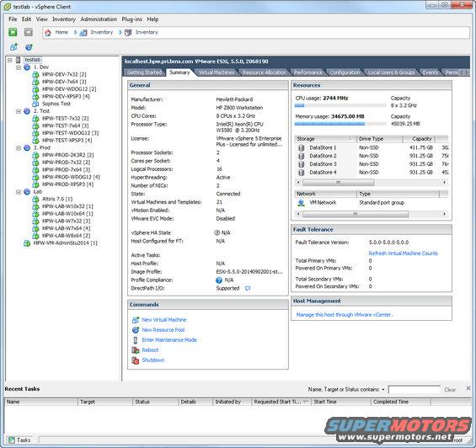Click the VM icon beside HPW-TEST-WDOG12
Image resolution: width=476 pixels, height=448 pixels.
(x=35, y=133)
